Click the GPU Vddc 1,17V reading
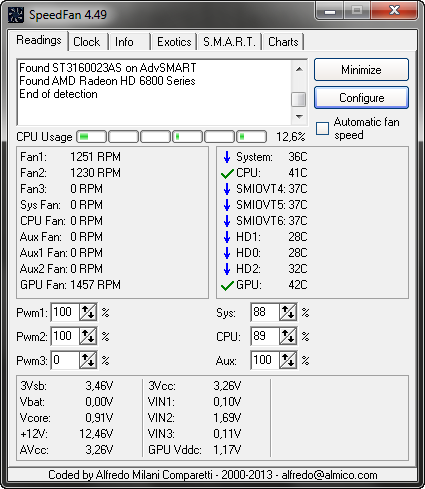Image resolution: width=425 pixels, height=489 pixels. point(194,450)
